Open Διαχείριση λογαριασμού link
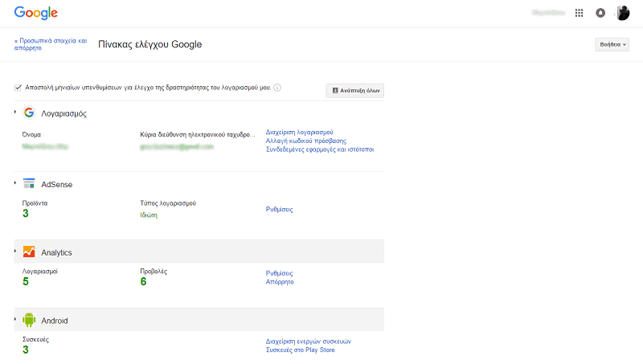Image resolution: width=643 pixels, height=364 pixels. point(299,132)
